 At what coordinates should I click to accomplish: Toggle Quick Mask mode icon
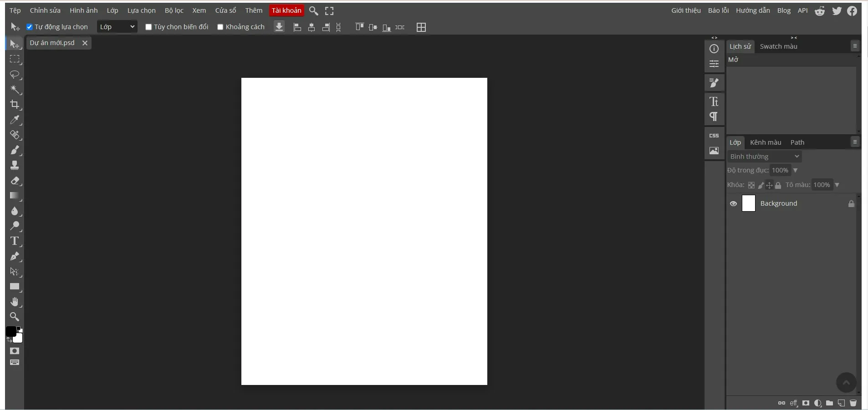[15, 351]
